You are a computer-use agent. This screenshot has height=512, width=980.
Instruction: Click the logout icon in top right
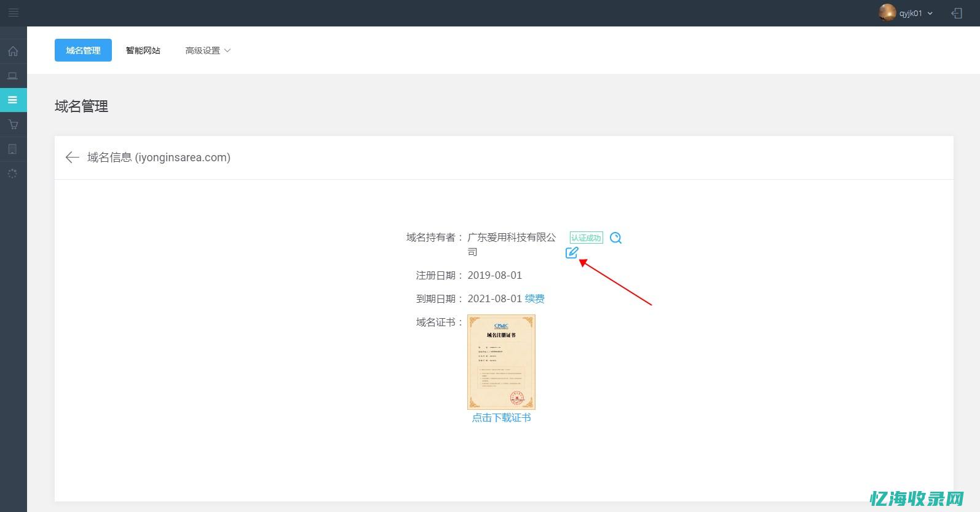click(957, 13)
